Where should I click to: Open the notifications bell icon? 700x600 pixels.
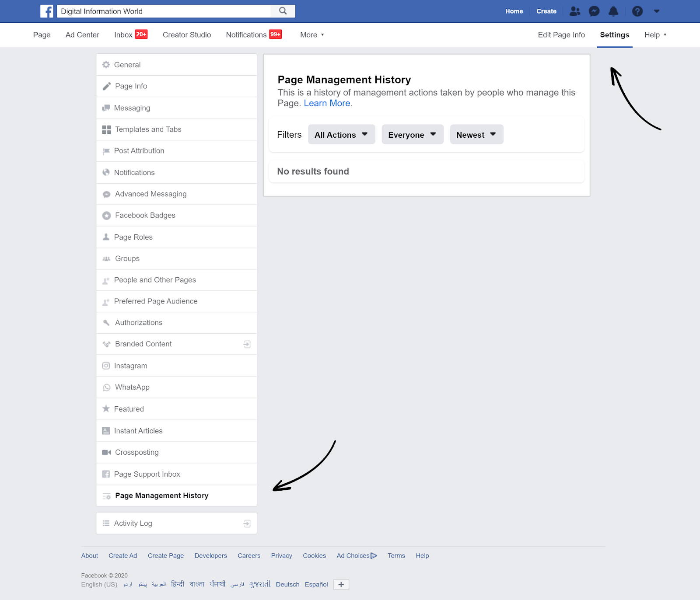(613, 11)
